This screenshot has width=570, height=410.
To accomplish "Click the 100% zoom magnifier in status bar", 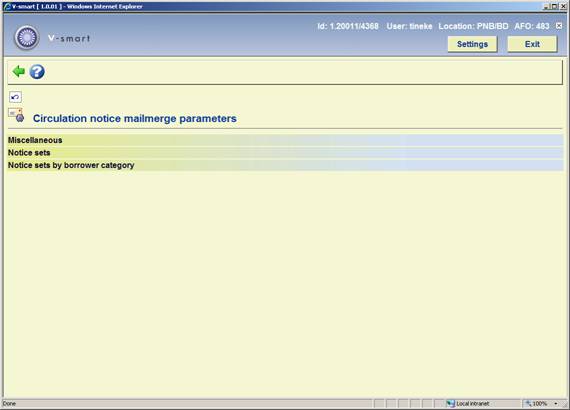I will [528, 403].
